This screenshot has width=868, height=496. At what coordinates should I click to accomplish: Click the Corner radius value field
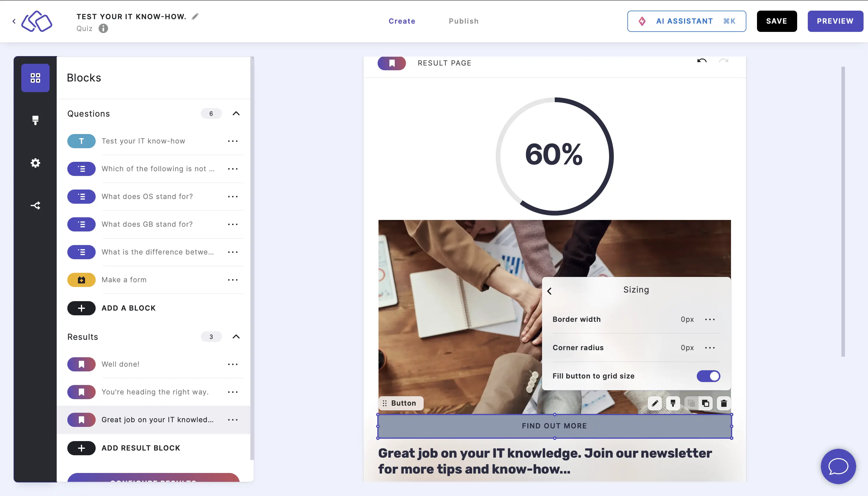click(687, 347)
